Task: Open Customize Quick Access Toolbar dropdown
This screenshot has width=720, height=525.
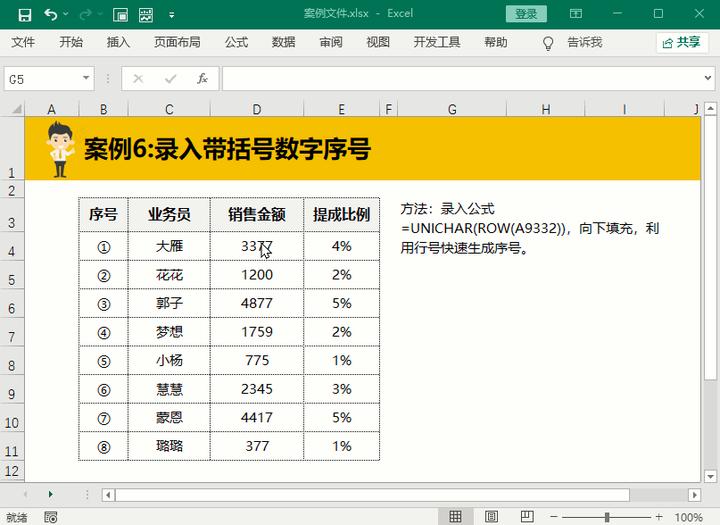Action: (x=171, y=15)
